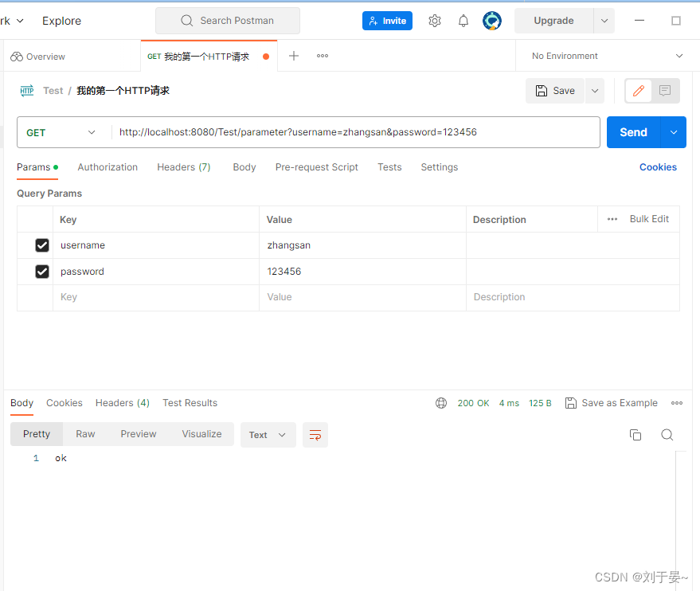Click the request URL field

(355, 132)
